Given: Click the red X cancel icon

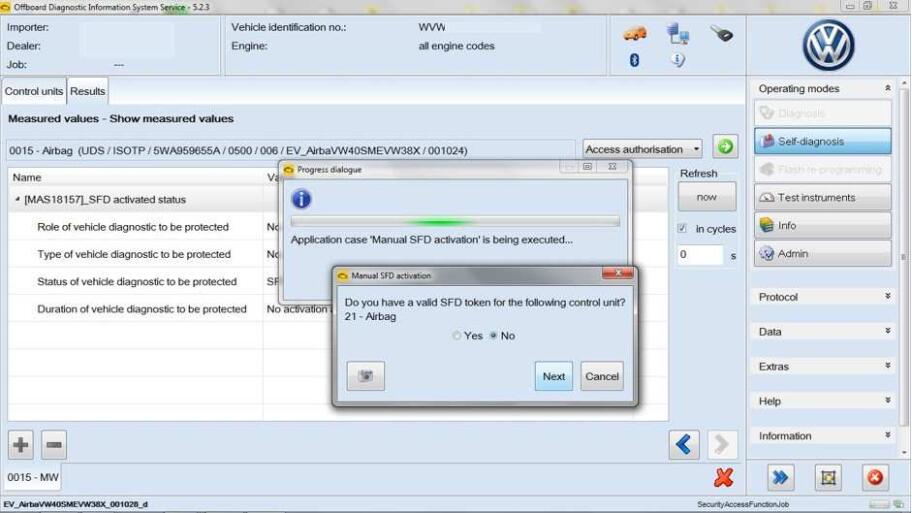Looking at the screenshot, I should click(724, 478).
